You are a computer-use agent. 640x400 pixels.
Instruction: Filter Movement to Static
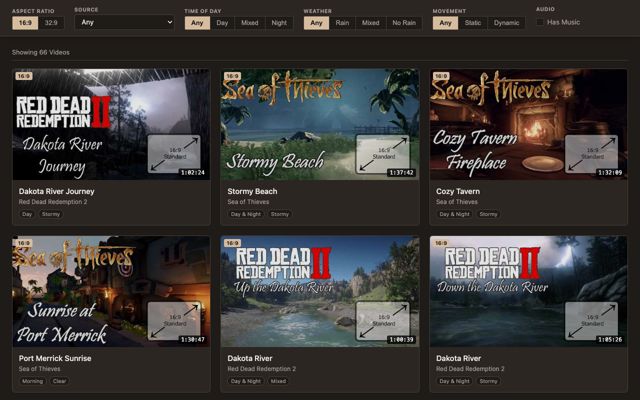pyautogui.click(x=473, y=23)
